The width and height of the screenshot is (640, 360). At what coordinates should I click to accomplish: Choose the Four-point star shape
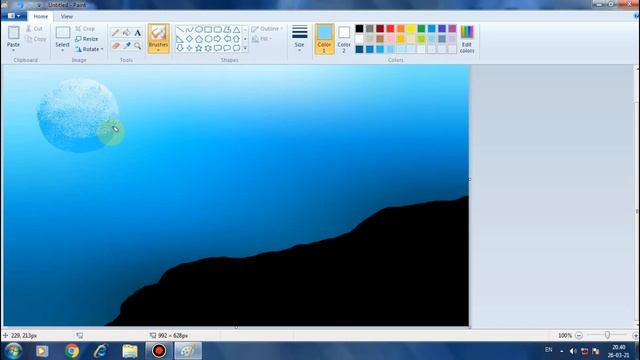click(189, 48)
